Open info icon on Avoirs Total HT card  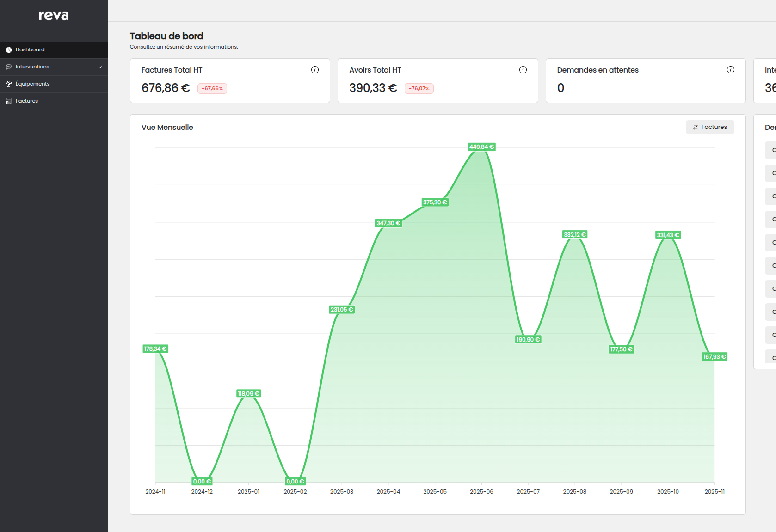pyautogui.click(x=523, y=70)
